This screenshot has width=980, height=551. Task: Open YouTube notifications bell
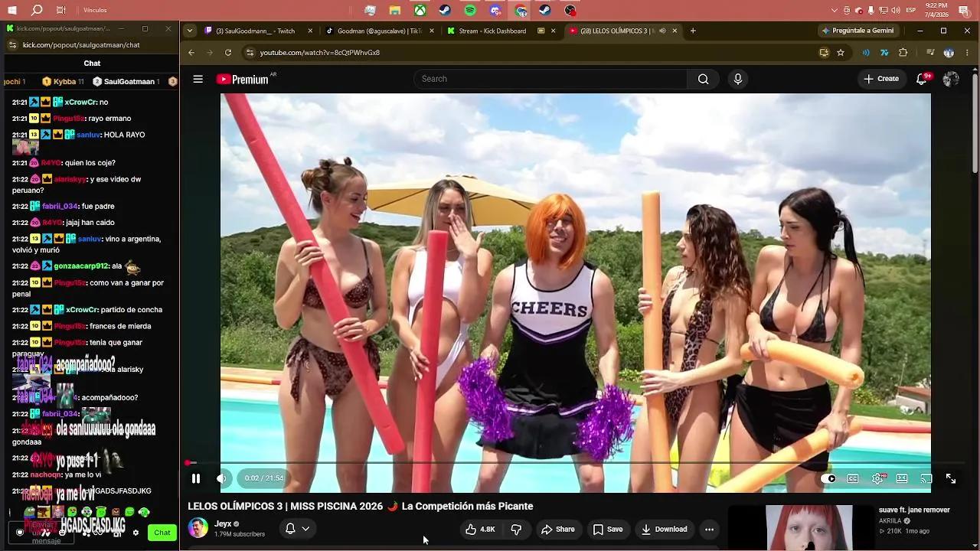pos(922,79)
